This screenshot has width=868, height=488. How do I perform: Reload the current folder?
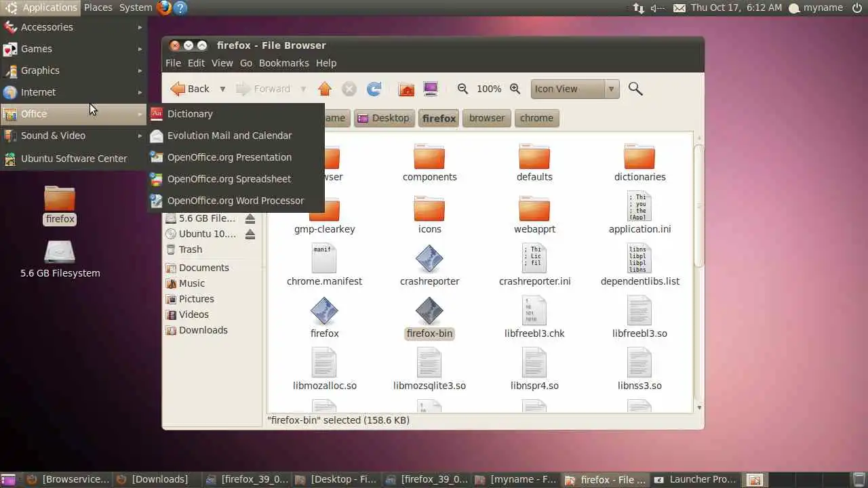(x=374, y=89)
